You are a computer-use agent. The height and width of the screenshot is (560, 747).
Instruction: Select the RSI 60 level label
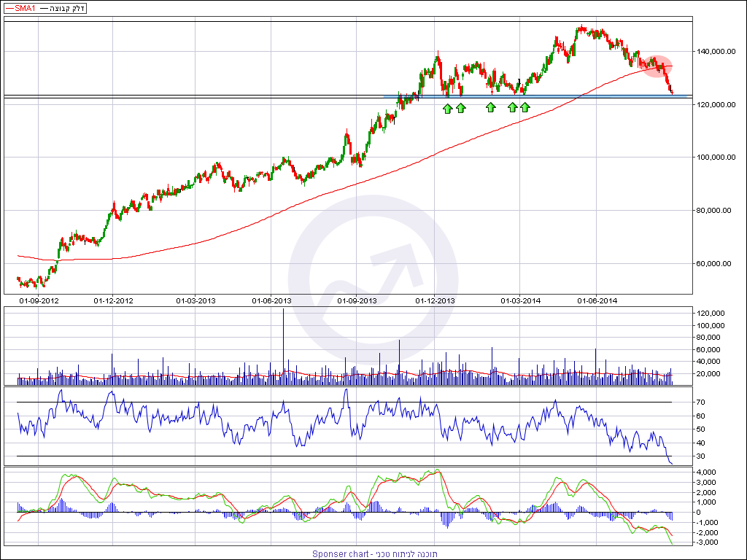pyautogui.click(x=700, y=416)
